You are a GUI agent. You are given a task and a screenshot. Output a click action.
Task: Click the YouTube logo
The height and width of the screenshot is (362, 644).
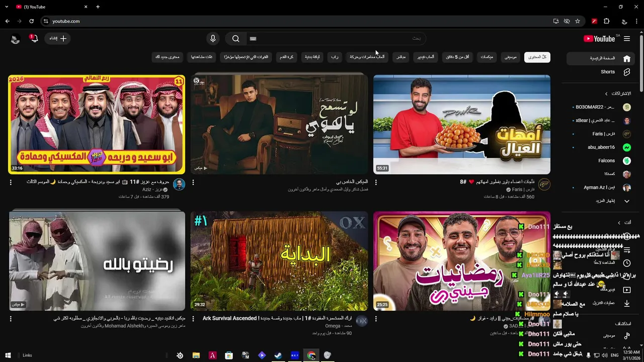599,39
